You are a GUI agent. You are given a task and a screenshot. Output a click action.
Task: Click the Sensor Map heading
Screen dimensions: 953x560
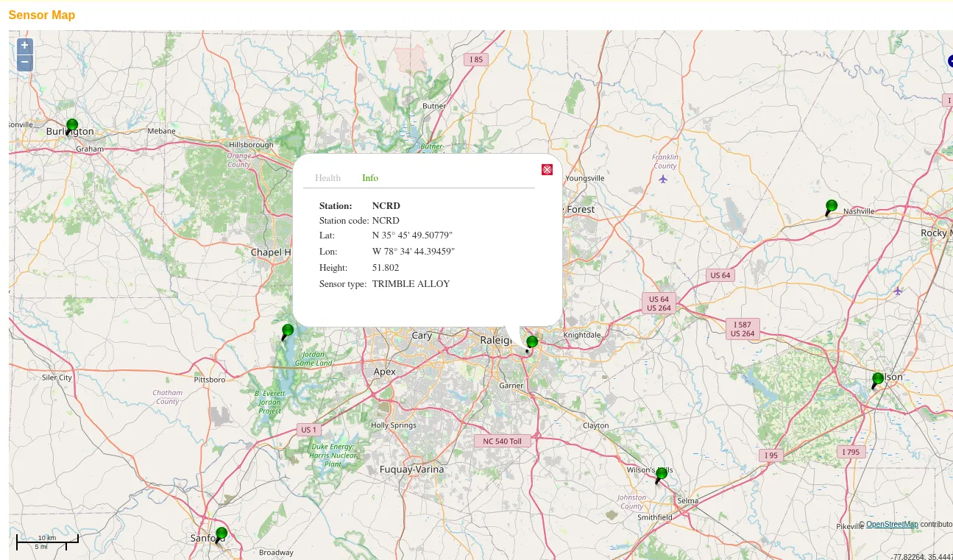point(41,15)
